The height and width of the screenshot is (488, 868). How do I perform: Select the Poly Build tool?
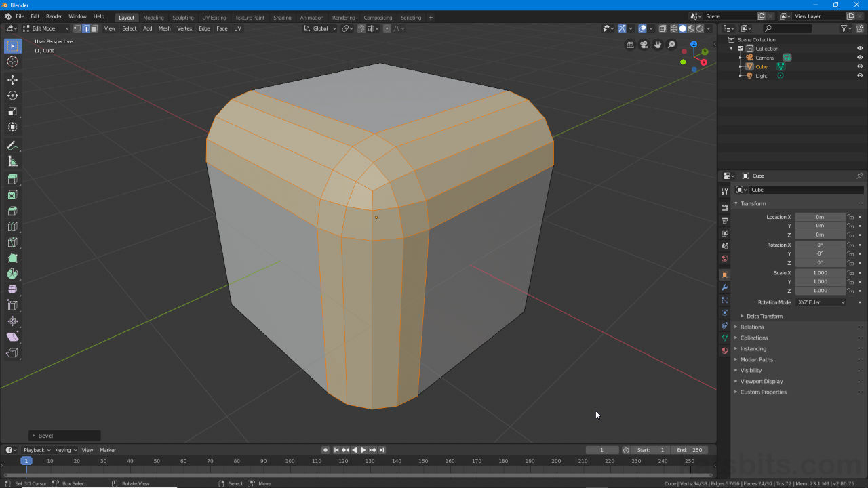(13, 258)
